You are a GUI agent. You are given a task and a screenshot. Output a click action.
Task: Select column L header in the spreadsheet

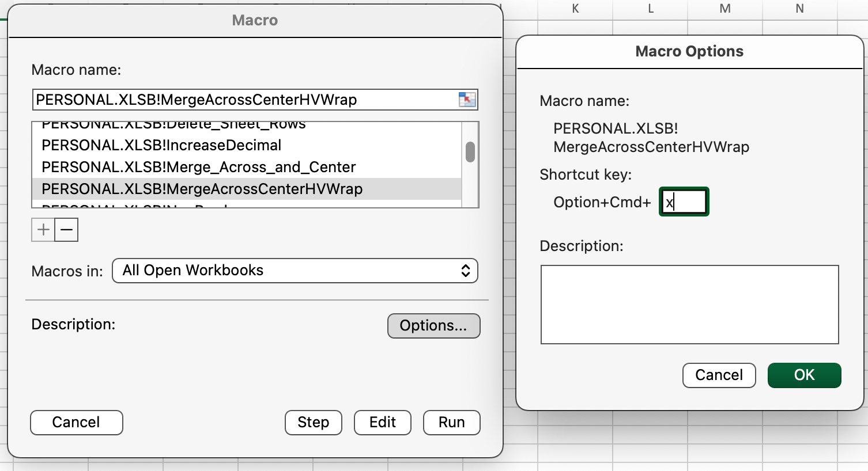coord(651,8)
